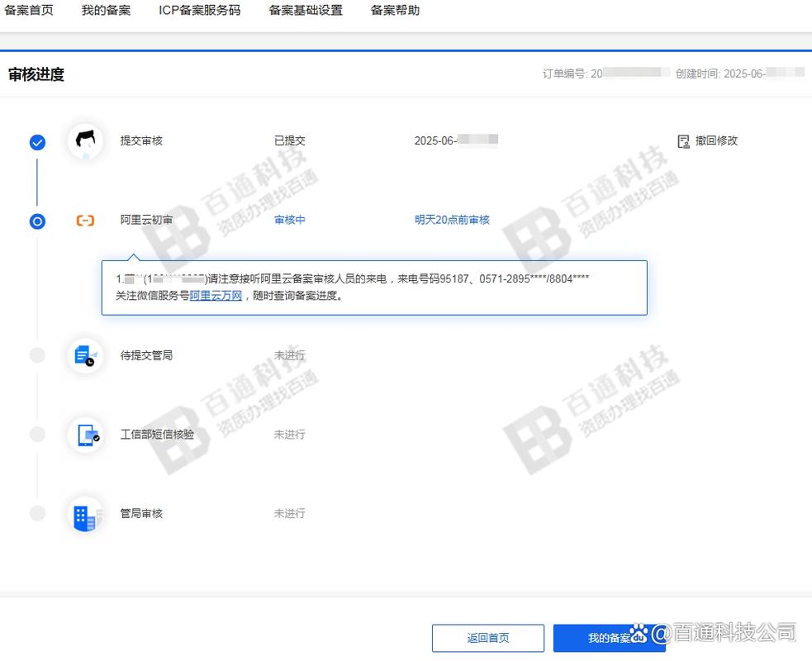This screenshot has height=661, width=812.
Task: Click 未进行 status in 管局审核 row
Action: pyautogui.click(x=289, y=513)
